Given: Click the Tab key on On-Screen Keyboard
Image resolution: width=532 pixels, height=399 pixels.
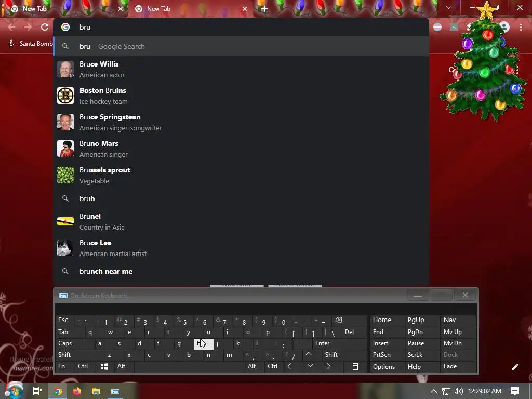Looking at the screenshot, I should [68, 332].
